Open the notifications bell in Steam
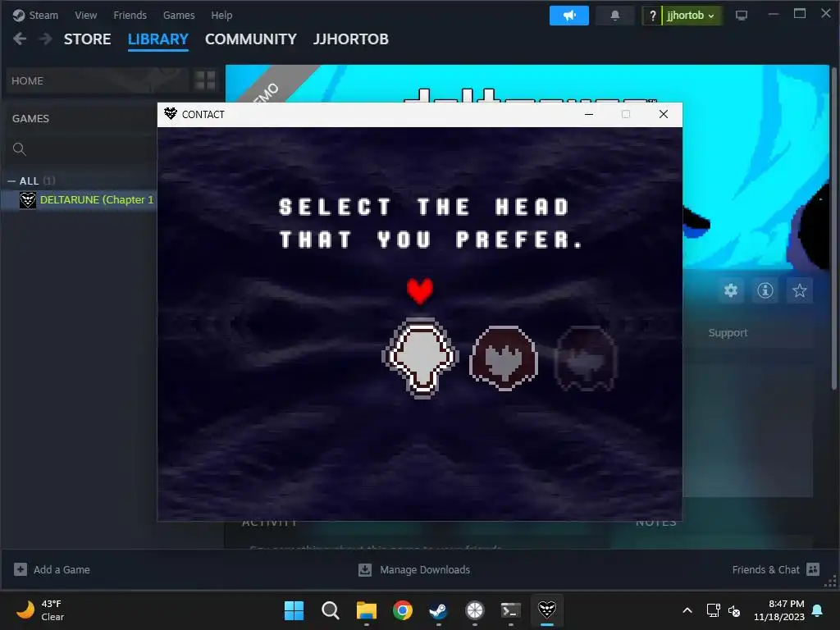The image size is (840, 630). pos(615,16)
